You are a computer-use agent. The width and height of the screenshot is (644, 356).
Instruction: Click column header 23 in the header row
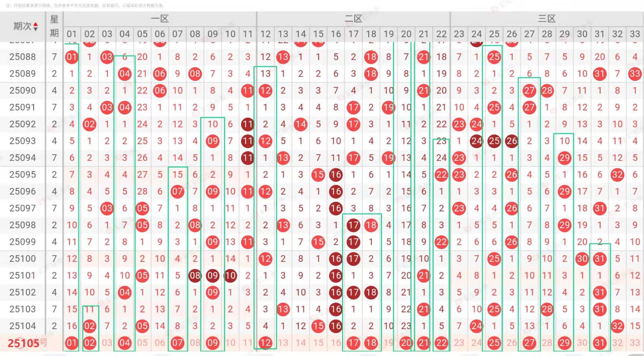459,34
